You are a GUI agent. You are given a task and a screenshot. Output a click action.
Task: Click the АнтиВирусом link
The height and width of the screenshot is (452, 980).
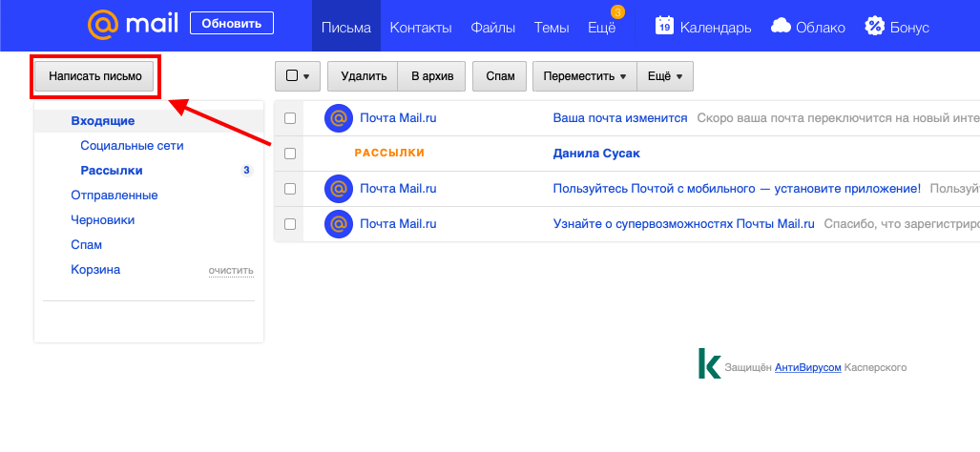(807, 368)
